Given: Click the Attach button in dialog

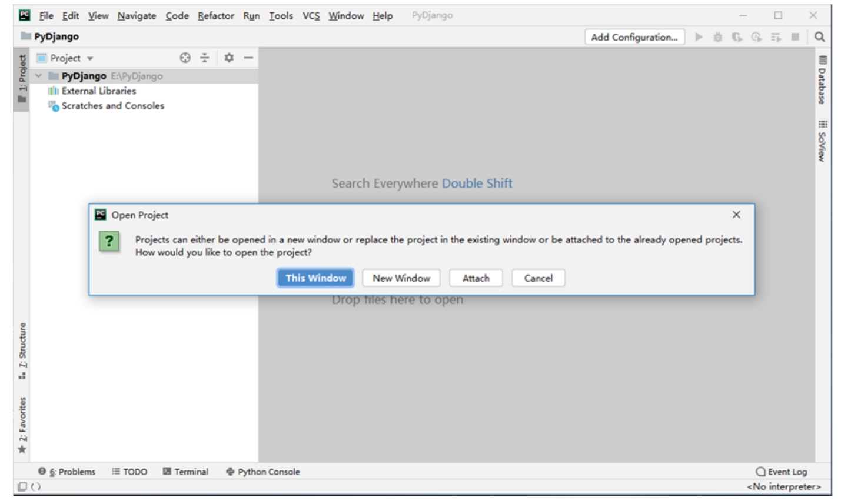Looking at the screenshot, I should pos(476,278).
